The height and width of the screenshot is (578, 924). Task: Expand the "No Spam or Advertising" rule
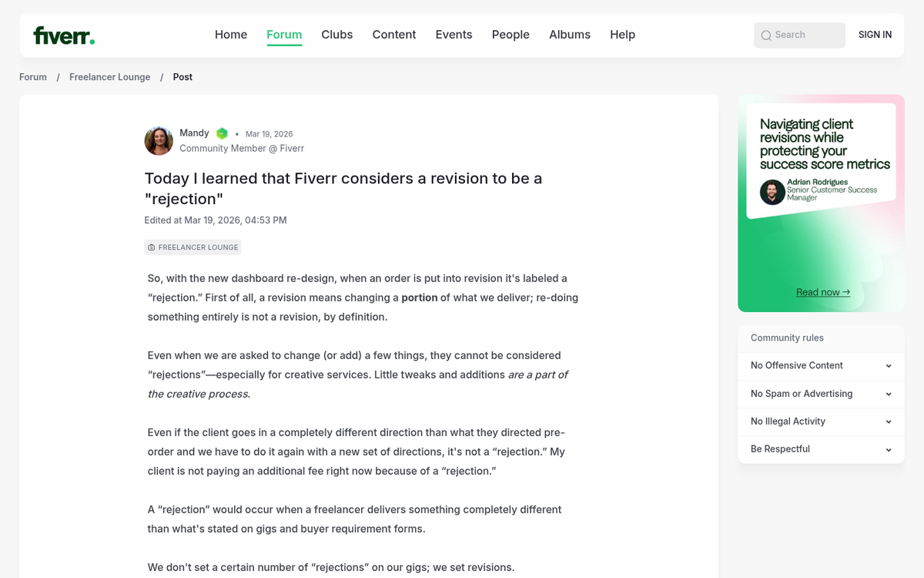click(821, 393)
